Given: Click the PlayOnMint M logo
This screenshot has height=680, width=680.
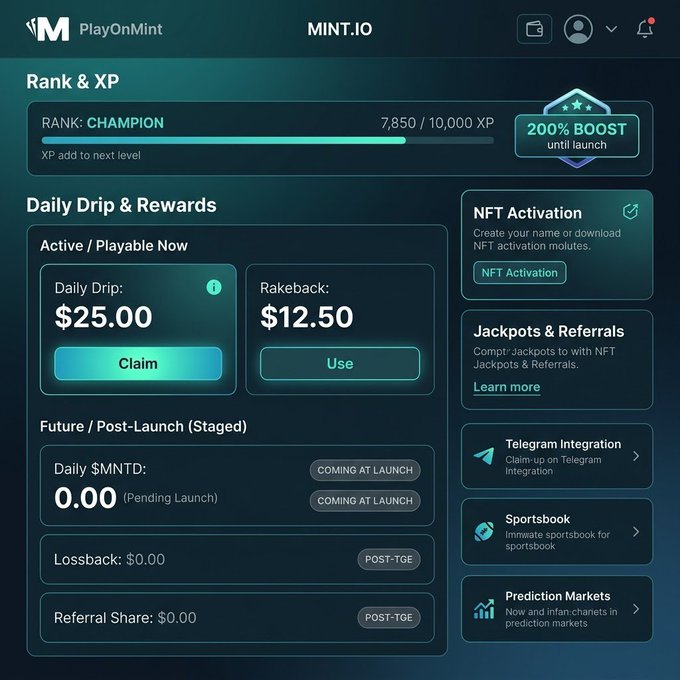Looking at the screenshot, I should pyautogui.click(x=47, y=29).
